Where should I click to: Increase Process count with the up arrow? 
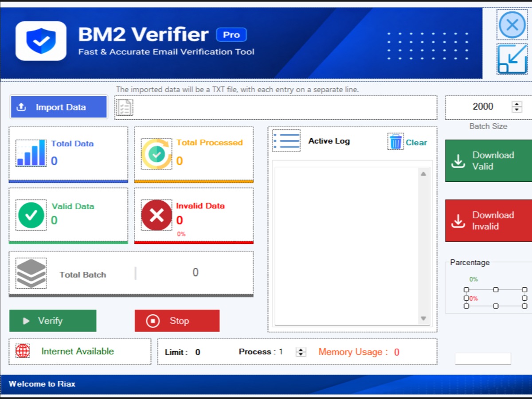pos(301,349)
